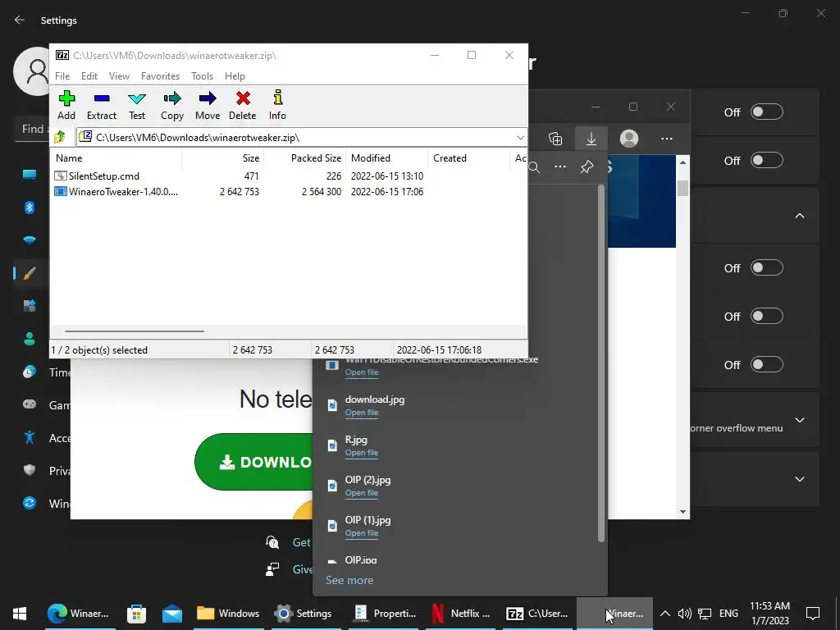The height and width of the screenshot is (630, 840).
Task: Click the horizontal scrollbar in 7-Zip list
Action: tap(134, 331)
